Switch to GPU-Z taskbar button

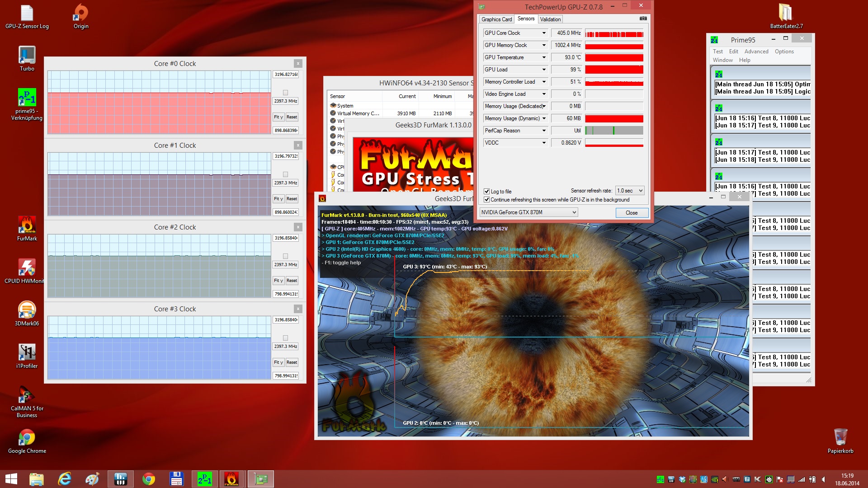click(x=261, y=479)
